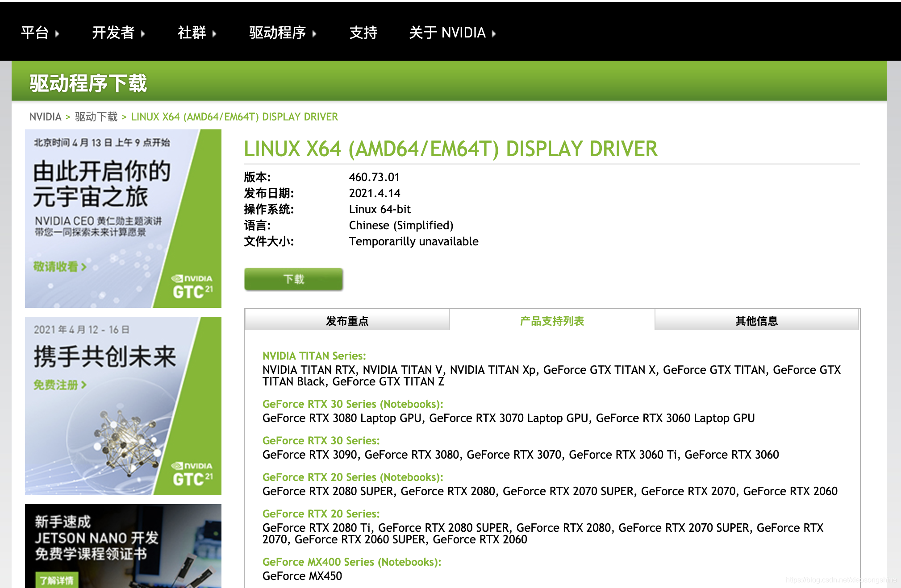Expand the 平台 dropdown menu
The height and width of the screenshot is (588, 901).
click(x=36, y=33)
